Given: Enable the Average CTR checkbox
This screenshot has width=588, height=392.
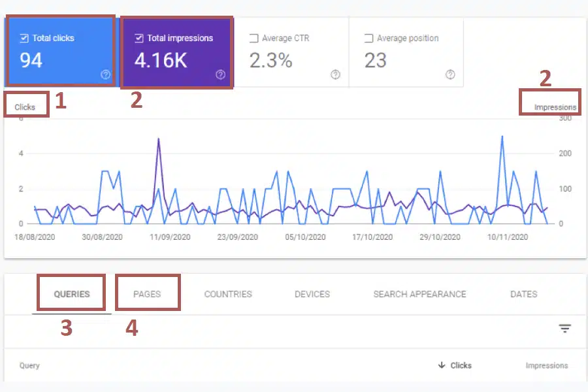Looking at the screenshot, I should click(254, 39).
